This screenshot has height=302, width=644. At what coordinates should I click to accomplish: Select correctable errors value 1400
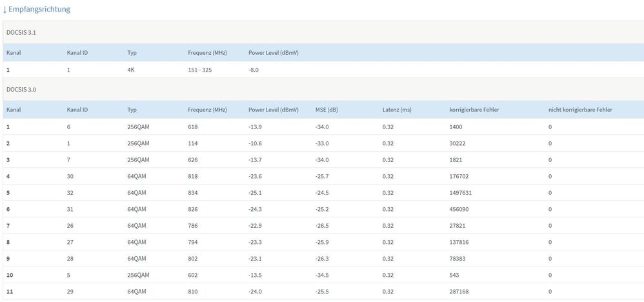pyautogui.click(x=456, y=127)
